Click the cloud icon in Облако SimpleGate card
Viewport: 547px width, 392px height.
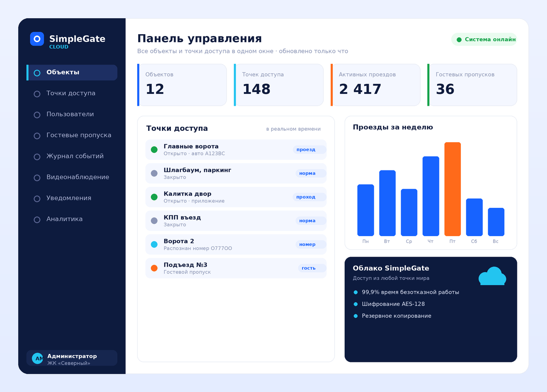(x=492, y=276)
